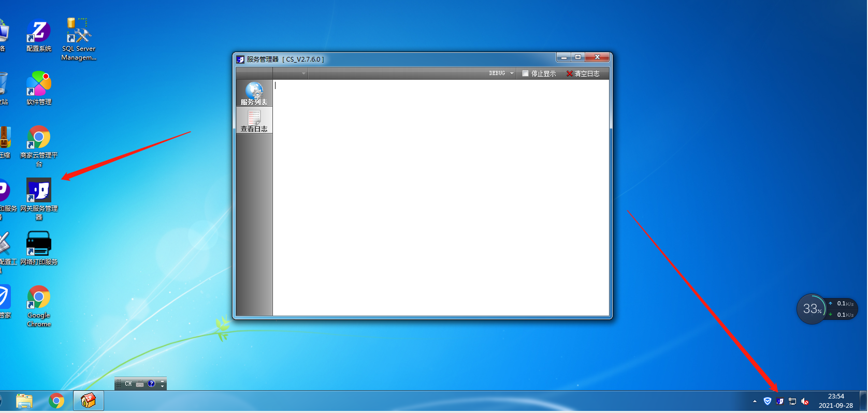The image size is (868, 413).
Task: Open the clock showing 23:54
Action: pyautogui.click(x=835, y=401)
